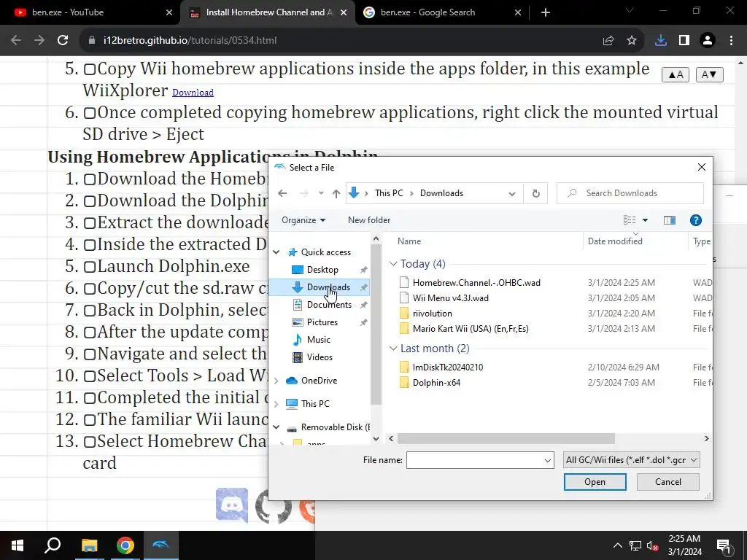Open the Windows Start menu
This screenshot has height=560, width=747.
pyautogui.click(x=18, y=545)
